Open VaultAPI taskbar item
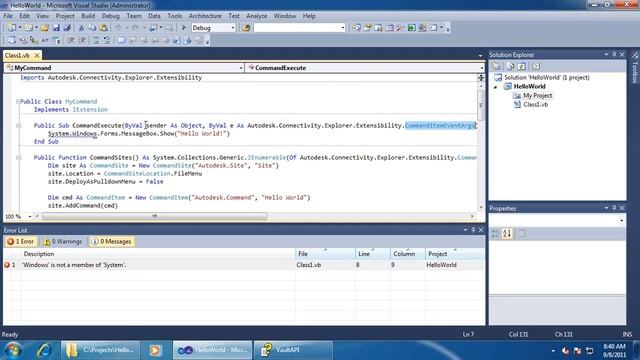This screenshot has width=640, height=360. (293, 350)
